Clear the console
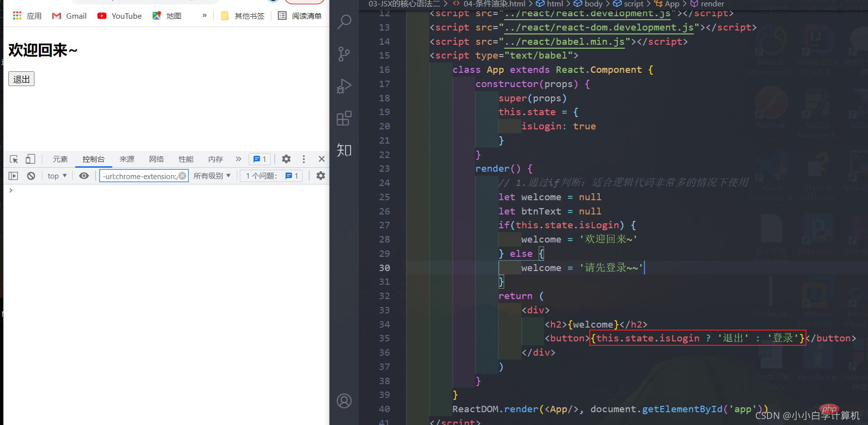This screenshot has height=425, width=868. (x=31, y=176)
